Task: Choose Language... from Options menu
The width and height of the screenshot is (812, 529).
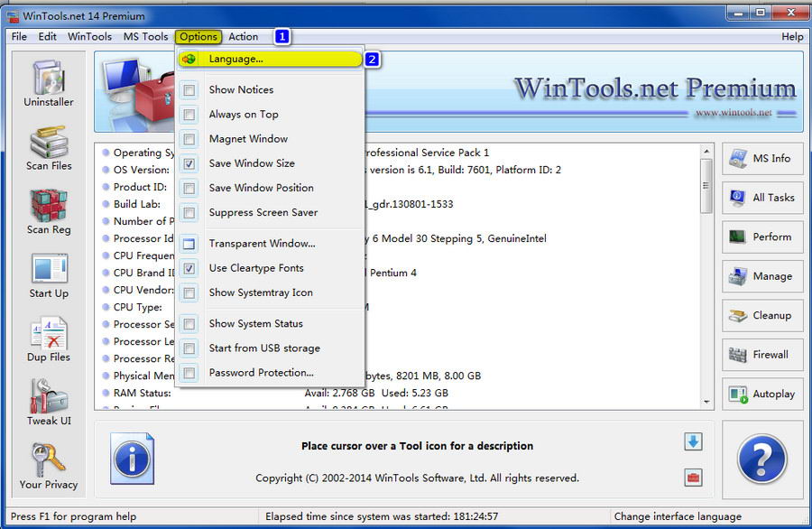Action: (x=270, y=59)
